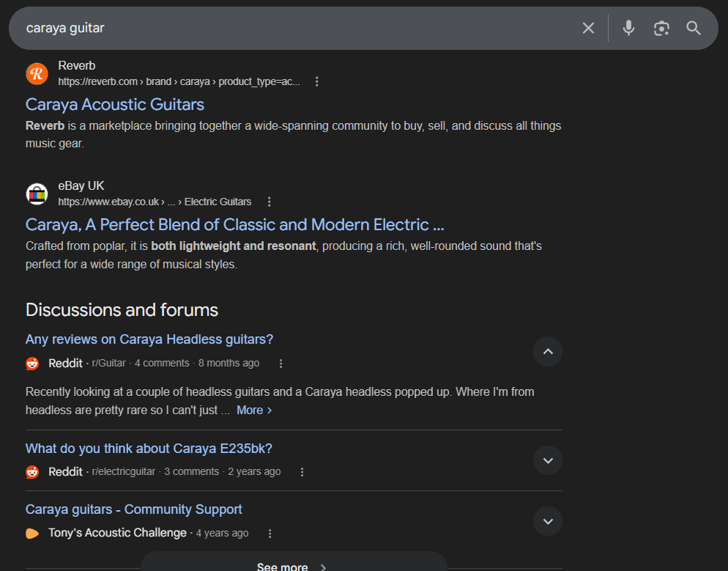Open 'Caraya, A Perfect Blend of Classic' result
This screenshot has width=728, height=571.
[x=234, y=225]
